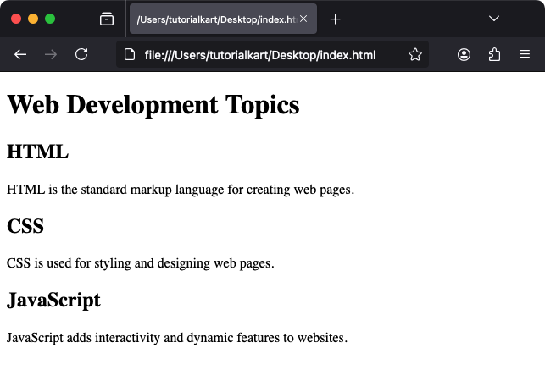
Task: Click the Web Development Topics heading
Action: click(x=153, y=105)
